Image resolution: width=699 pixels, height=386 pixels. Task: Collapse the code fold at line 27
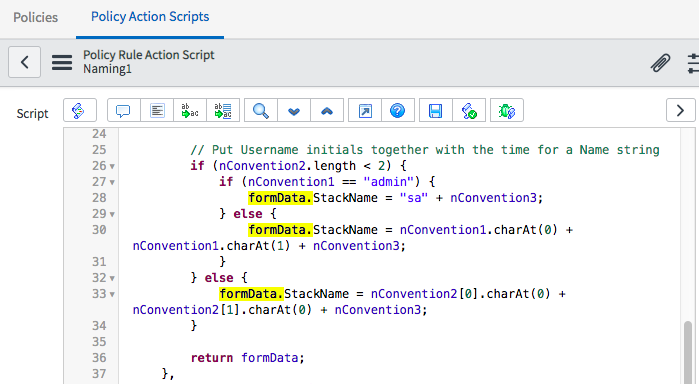(112, 183)
